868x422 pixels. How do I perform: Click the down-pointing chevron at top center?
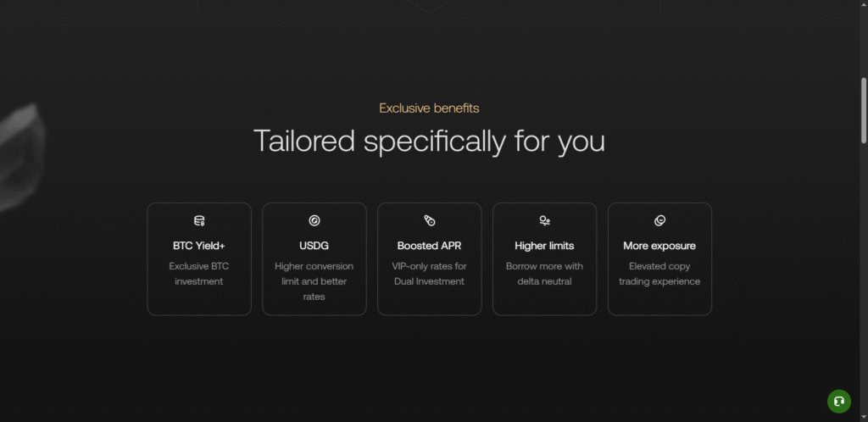click(x=430, y=8)
